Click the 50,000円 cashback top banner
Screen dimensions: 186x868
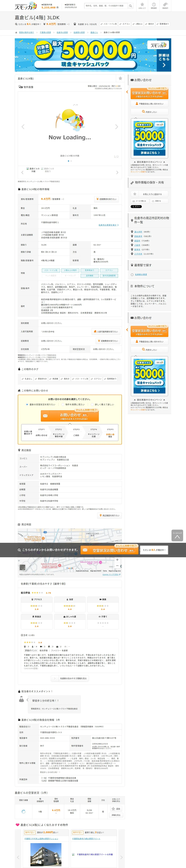coord(93,55)
